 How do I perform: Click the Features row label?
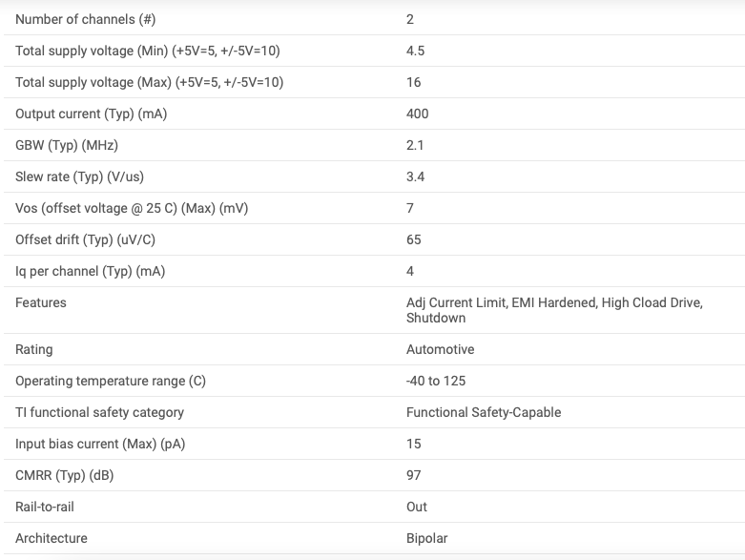click(x=41, y=302)
